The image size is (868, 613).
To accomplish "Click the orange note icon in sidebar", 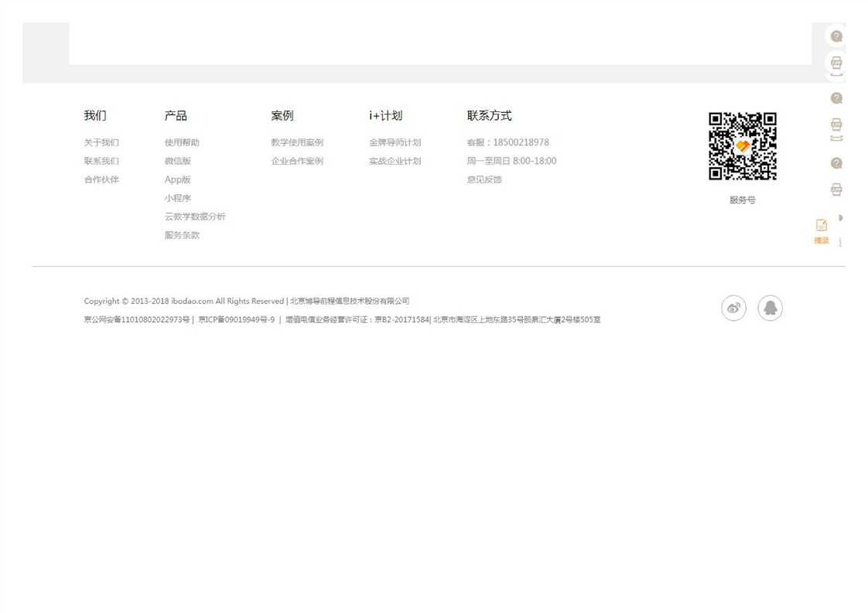I will point(821,225).
